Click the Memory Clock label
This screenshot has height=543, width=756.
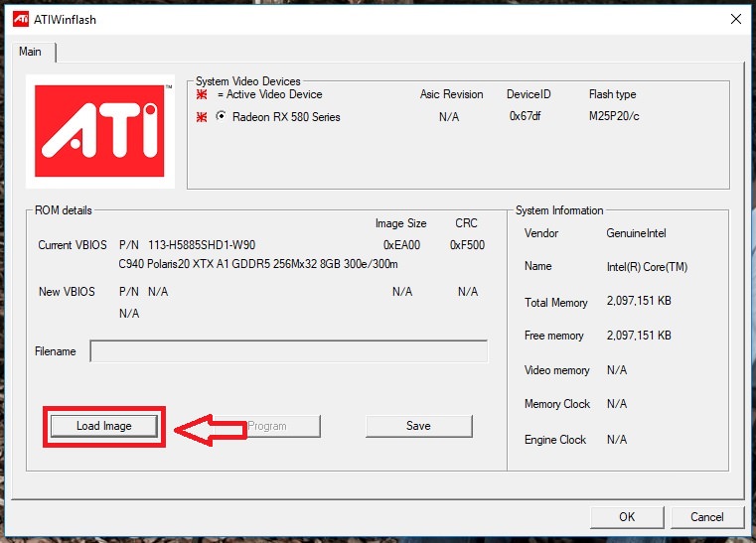click(x=557, y=404)
